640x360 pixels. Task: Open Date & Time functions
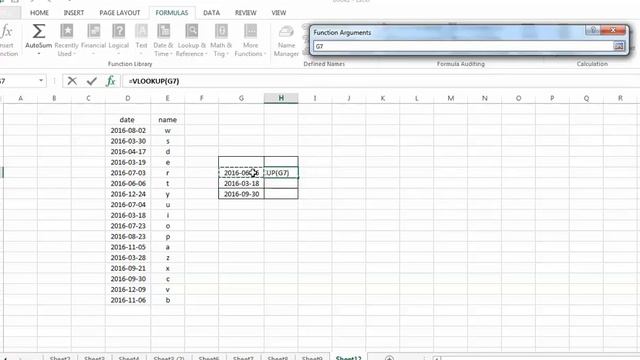click(163, 40)
